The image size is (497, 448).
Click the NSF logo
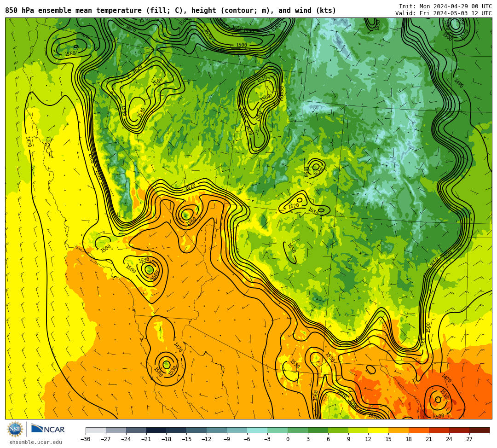[15, 429]
